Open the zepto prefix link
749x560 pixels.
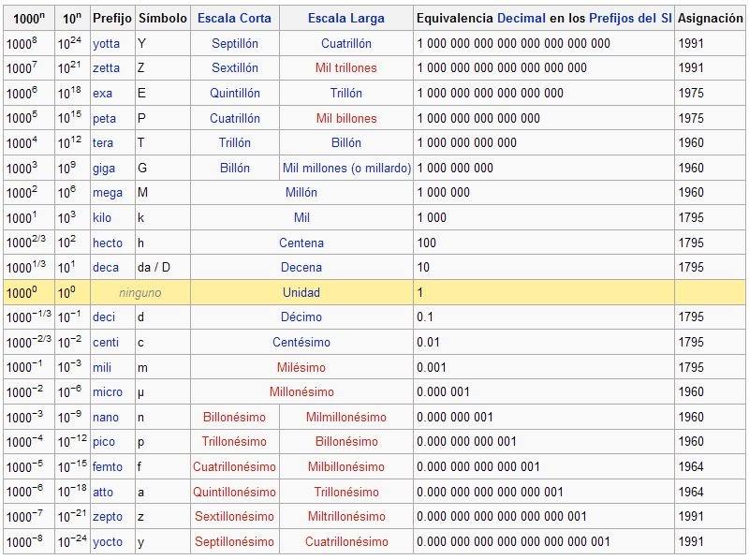pos(108,517)
